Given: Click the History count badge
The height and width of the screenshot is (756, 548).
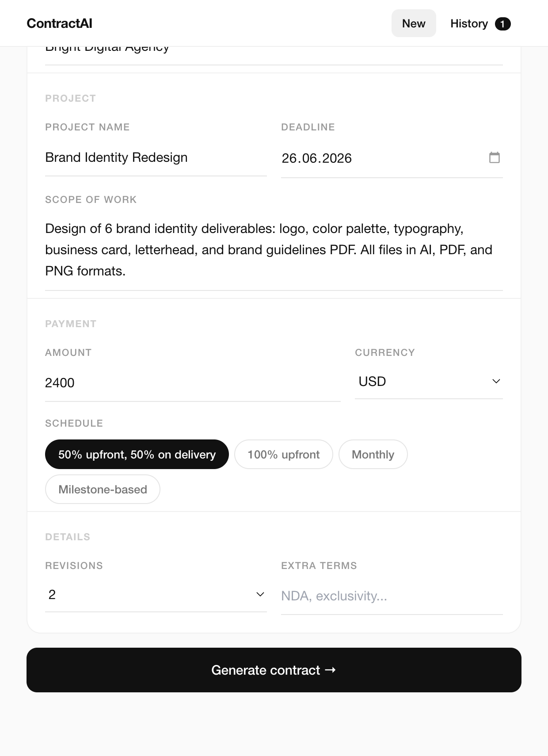Looking at the screenshot, I should 502,24.
